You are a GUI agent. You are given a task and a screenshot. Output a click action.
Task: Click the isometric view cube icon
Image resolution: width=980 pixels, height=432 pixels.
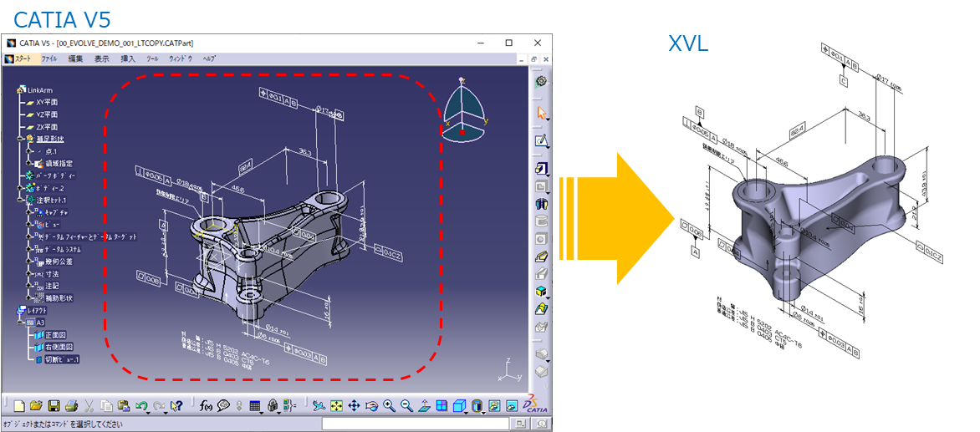click(x=458, y=406)
